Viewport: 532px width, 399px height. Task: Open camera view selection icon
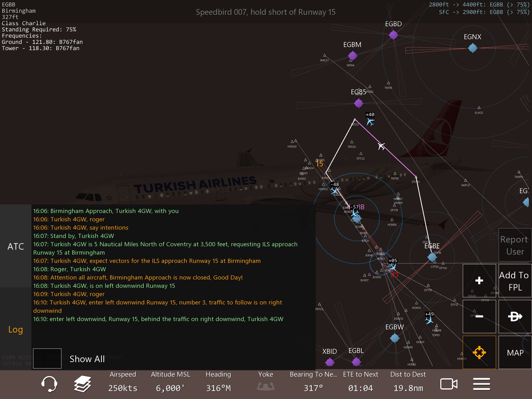[449, 384]
